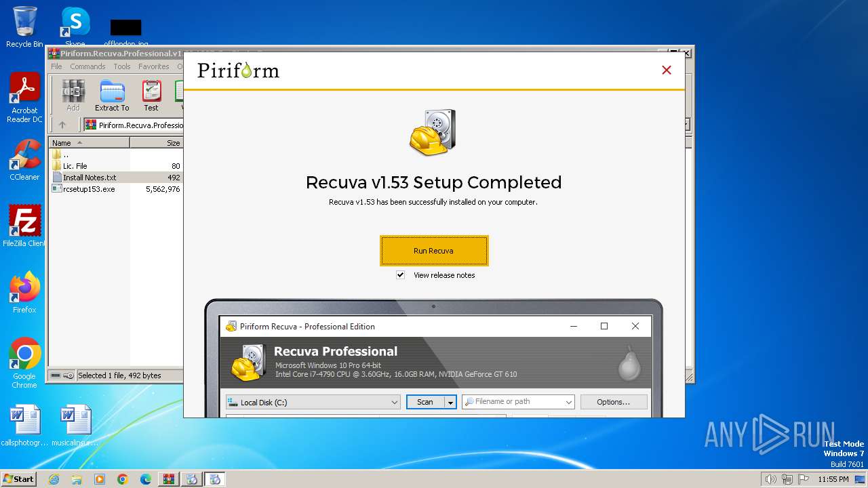
Task: Open Windows Media Player from the taskbar
Action: click(x=100, y=479)
